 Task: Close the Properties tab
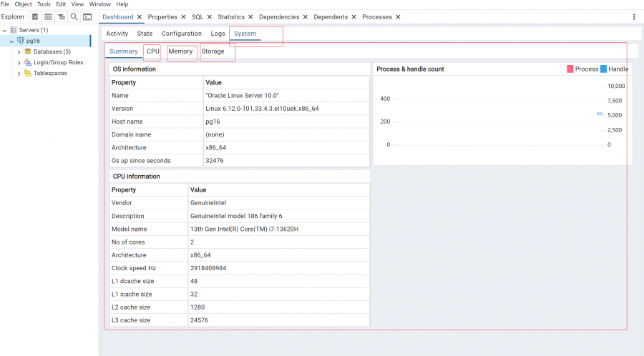[183, 17]
